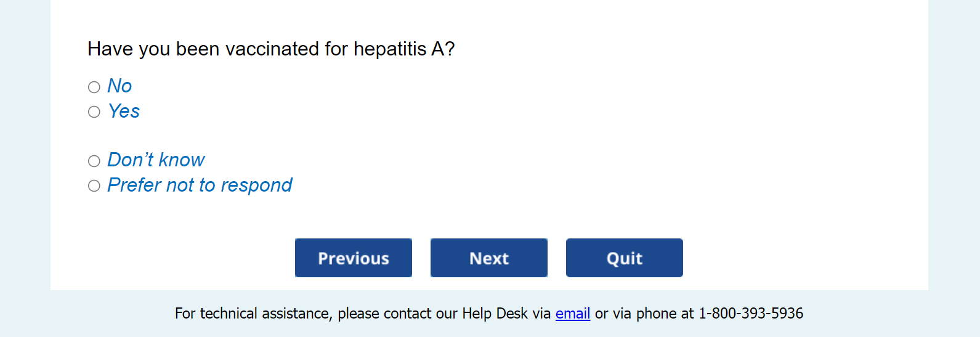Select the "No" radio button
The height and width of the screenshot is (337, 980).
click(94, 87)
